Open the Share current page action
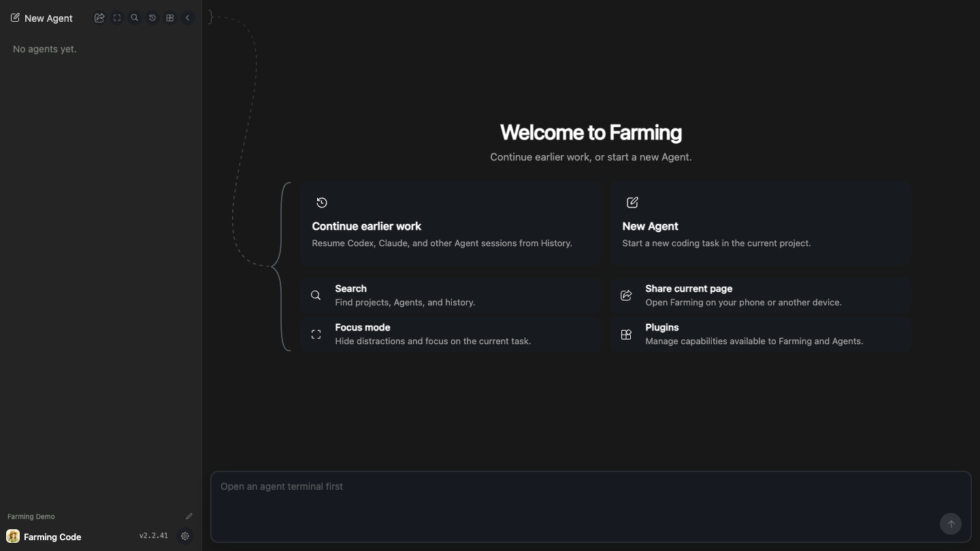This screenshot has height=551, width=980. coord(761,295)
